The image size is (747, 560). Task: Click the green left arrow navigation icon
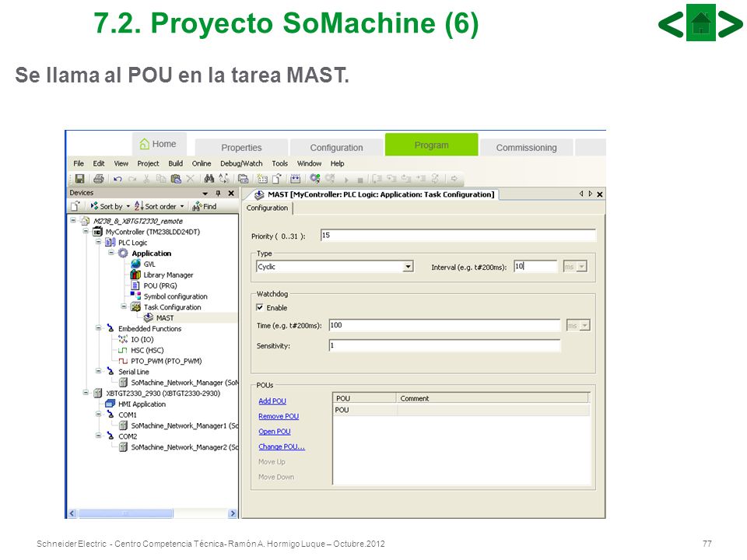[x=671, y=24]
